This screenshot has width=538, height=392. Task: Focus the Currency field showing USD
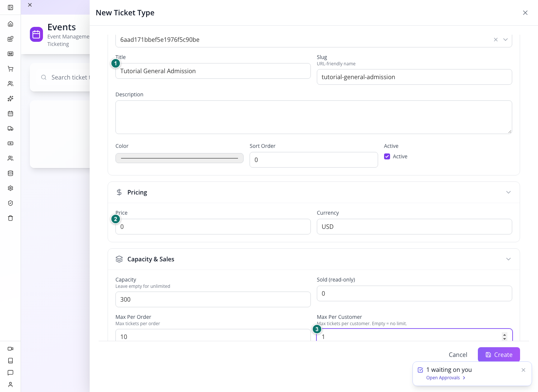tap(414, 227)
